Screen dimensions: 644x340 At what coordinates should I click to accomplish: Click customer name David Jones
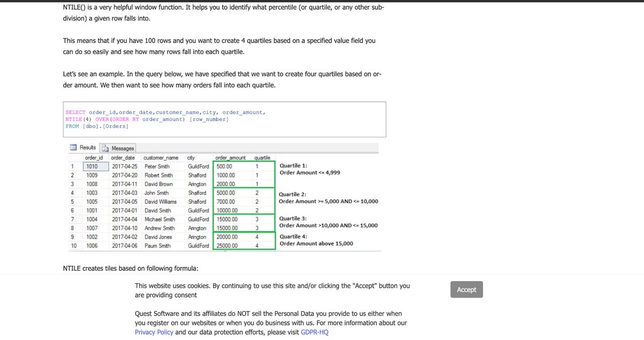click(x=158, y=237)
